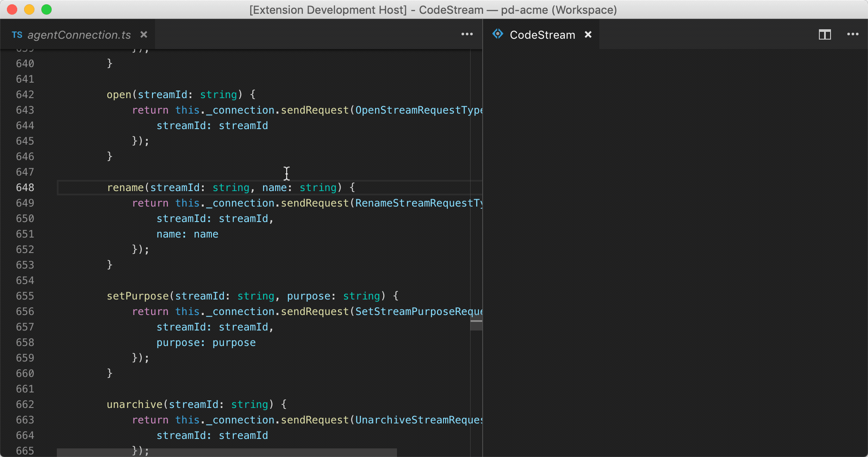Image resolution: width=868 pixels, height=457 pixels.
Task: Close the agentConnection.ts tab
Action: 144,34
